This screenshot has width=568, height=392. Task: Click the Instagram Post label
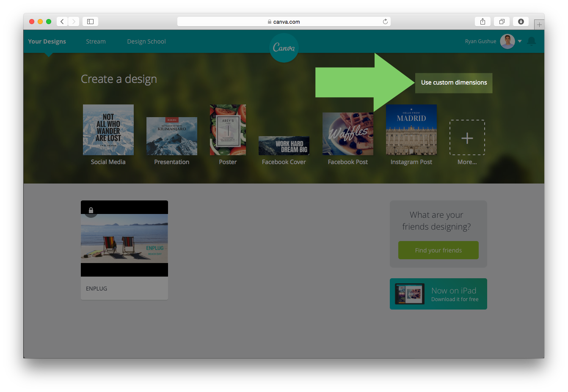[x=411, y=162]
